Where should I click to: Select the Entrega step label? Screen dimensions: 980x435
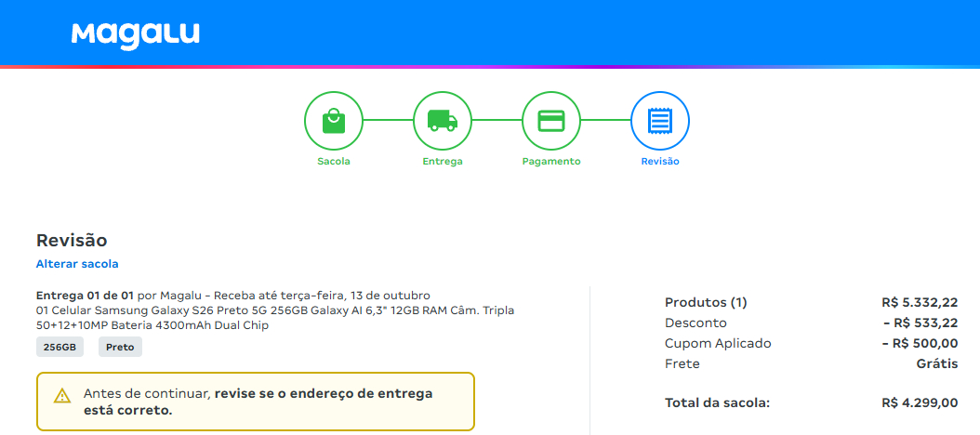(x=443, y=161)
